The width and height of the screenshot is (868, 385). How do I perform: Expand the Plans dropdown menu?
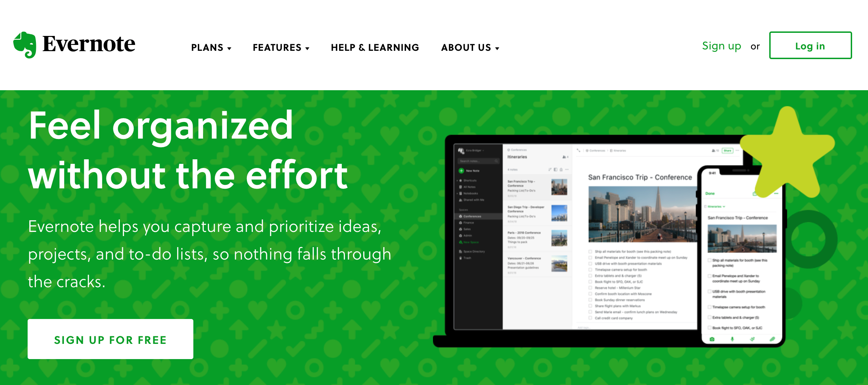click(211, 47)
